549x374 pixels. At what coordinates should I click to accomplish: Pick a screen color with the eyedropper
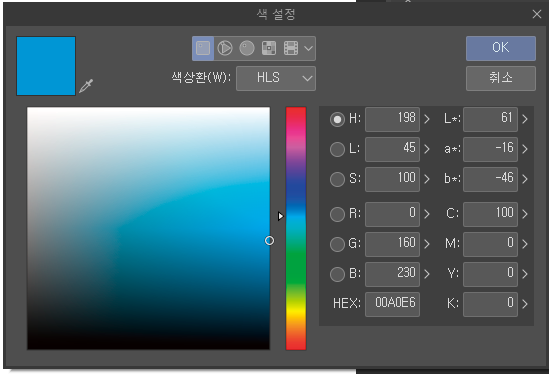(x=86, y=86)
